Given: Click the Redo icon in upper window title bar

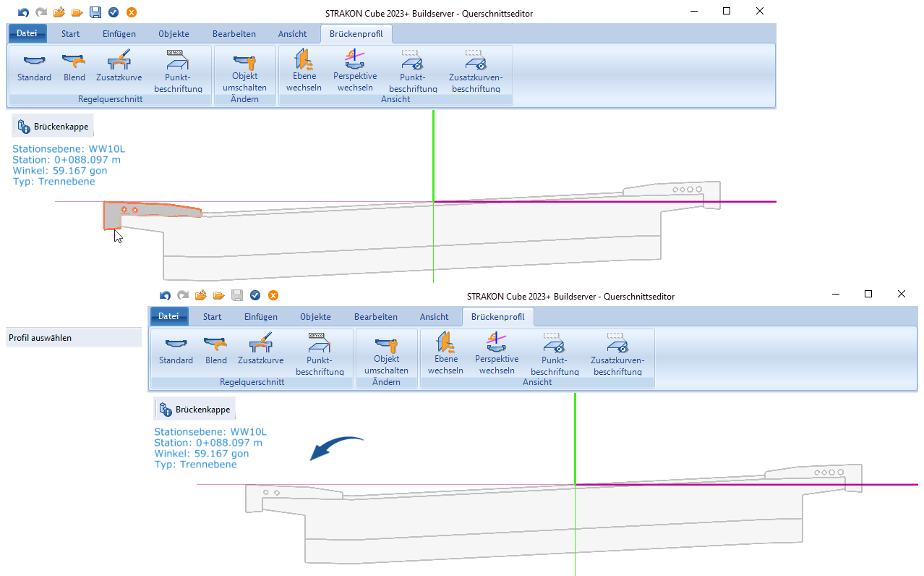Looking at the screenshot, I should point(41,12).
